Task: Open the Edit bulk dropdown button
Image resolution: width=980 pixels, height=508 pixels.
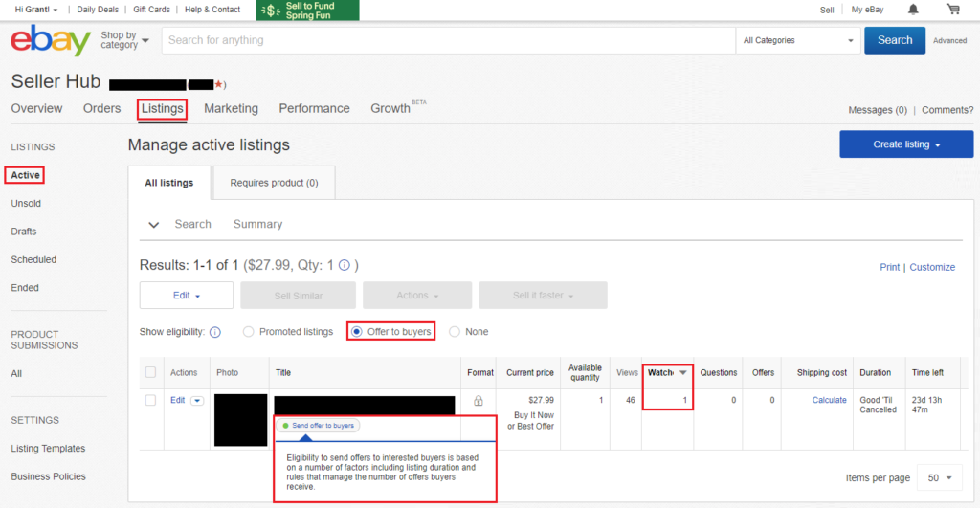Action: [x=187, y=295]
